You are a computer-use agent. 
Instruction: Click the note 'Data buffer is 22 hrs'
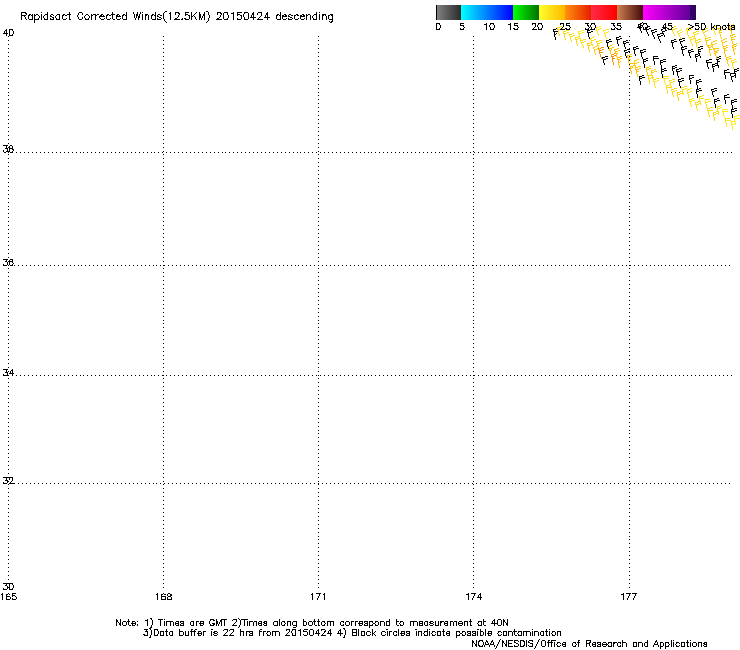coord(205,633)
